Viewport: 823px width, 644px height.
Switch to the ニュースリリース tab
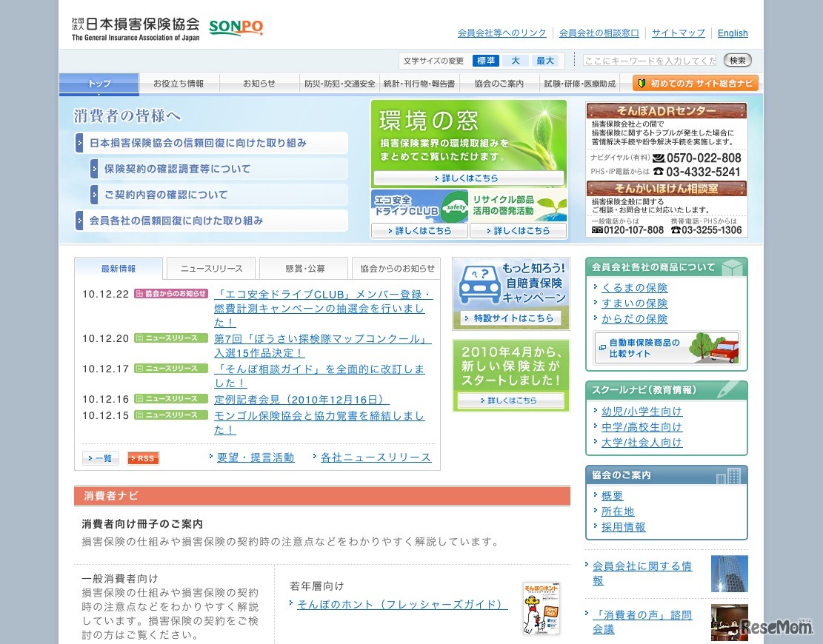211,268
